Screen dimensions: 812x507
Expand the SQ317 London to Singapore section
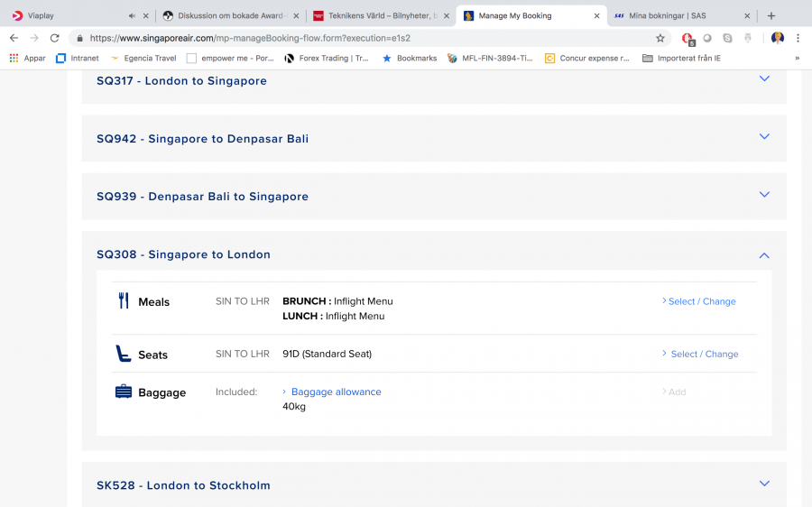click(764, 79)
